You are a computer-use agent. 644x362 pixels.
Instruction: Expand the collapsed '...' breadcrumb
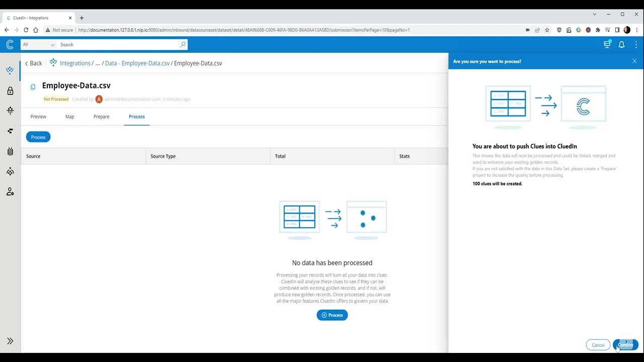click(98, 63)
